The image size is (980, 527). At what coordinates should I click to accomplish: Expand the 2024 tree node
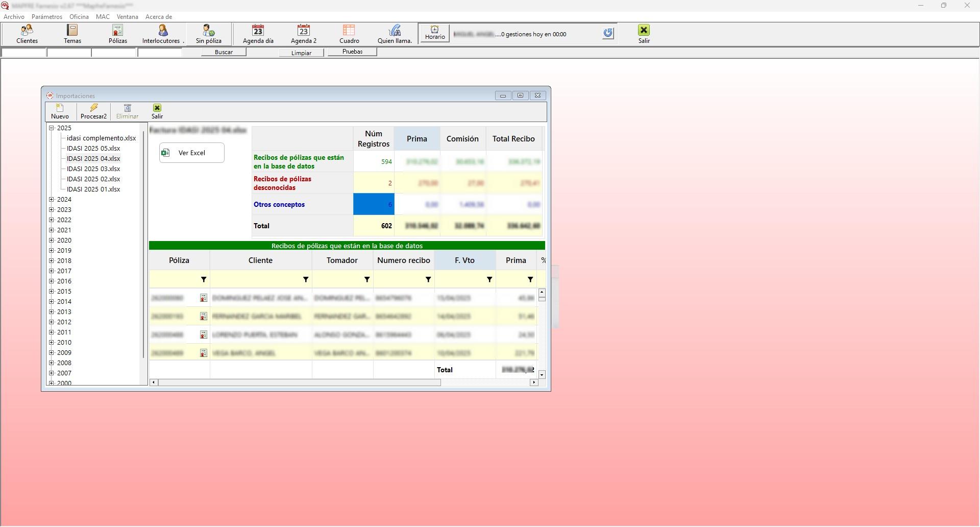tap(52, 200)
